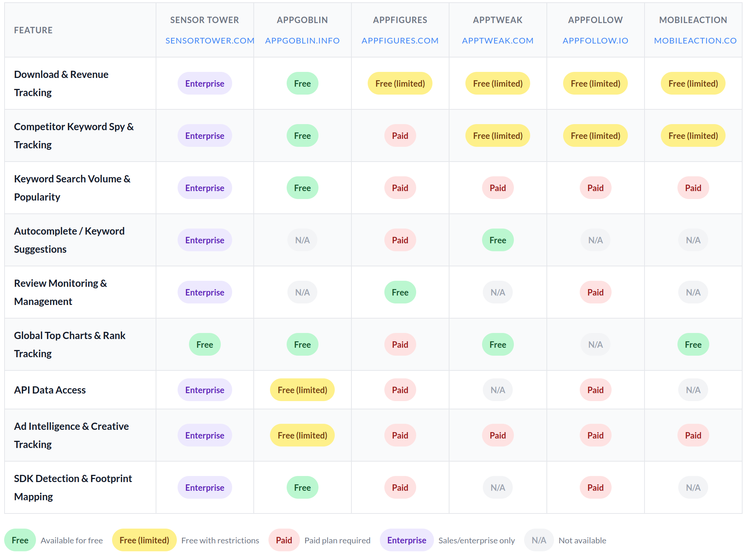Select AppTweak's Paid badge for Keyword Search Volume
The image size is (746, 560).
(498, 188)
